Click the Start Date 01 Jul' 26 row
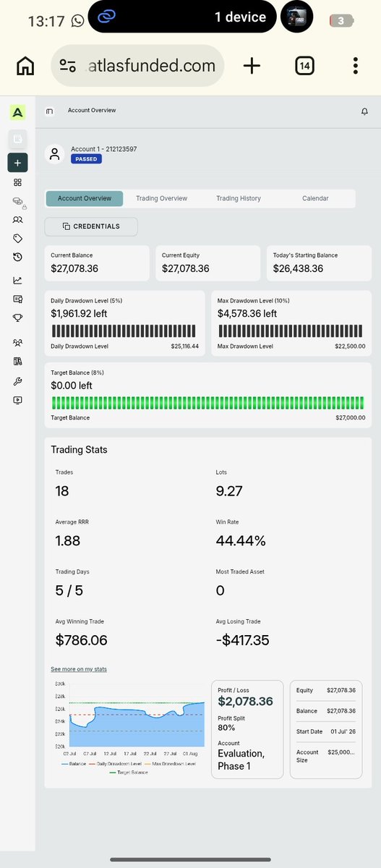Viewport: 381px width, 868px height. [326, 731]
